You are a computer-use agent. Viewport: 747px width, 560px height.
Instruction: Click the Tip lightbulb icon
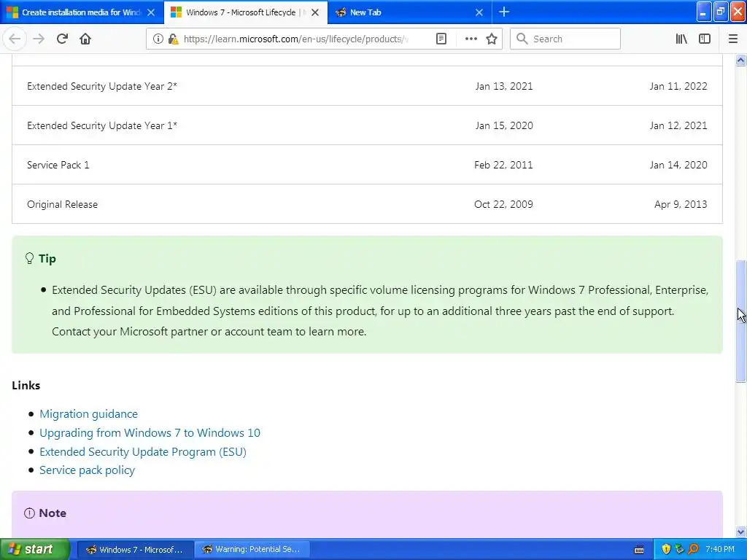click(x=29, y=259)
